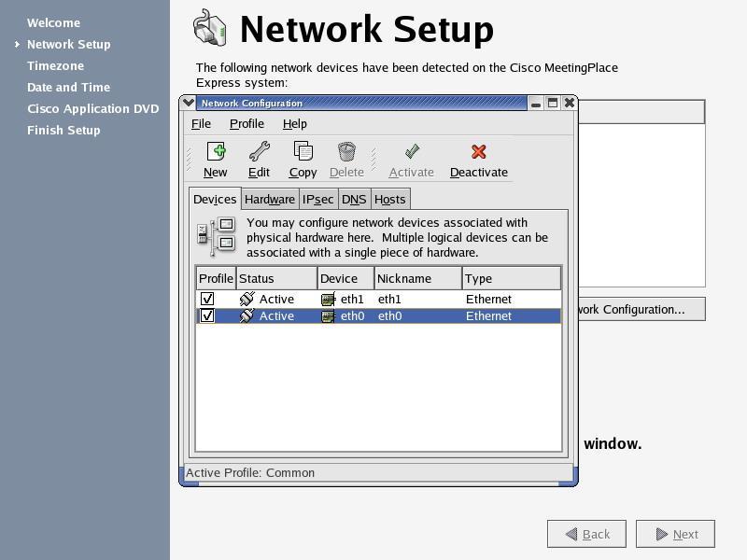
Task: Click the Deactivate red X toolbar icon
Action: pyautogui.click(x=478, y=152)
